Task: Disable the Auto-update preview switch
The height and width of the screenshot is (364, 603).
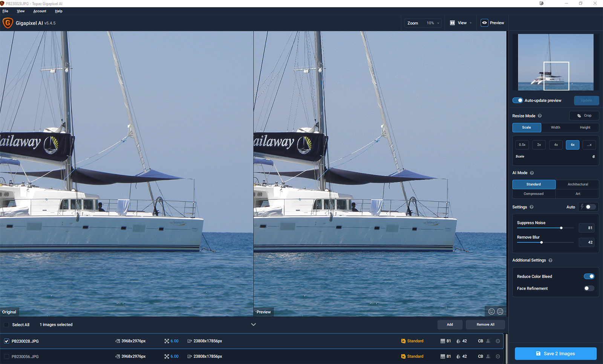Action: click(518, 101)
